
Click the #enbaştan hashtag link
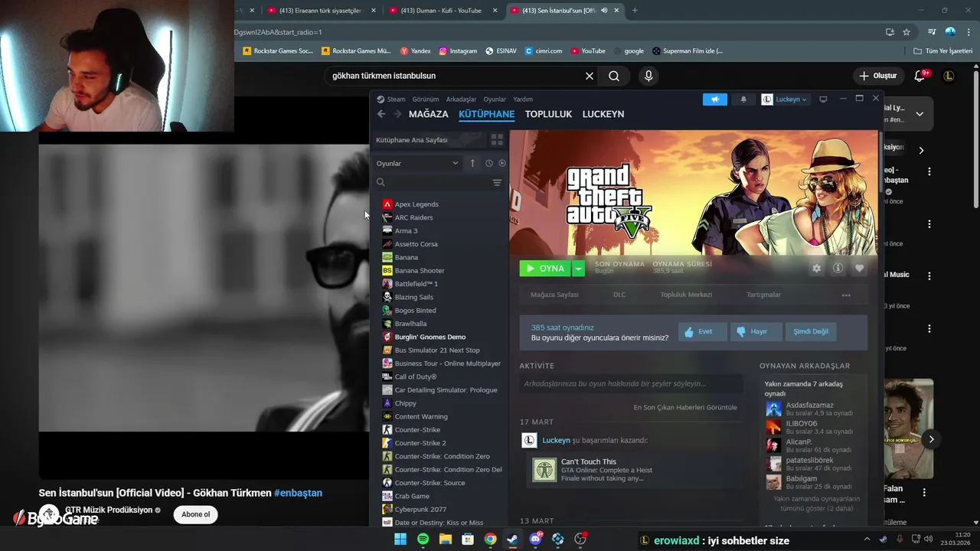tap(298, 493)
